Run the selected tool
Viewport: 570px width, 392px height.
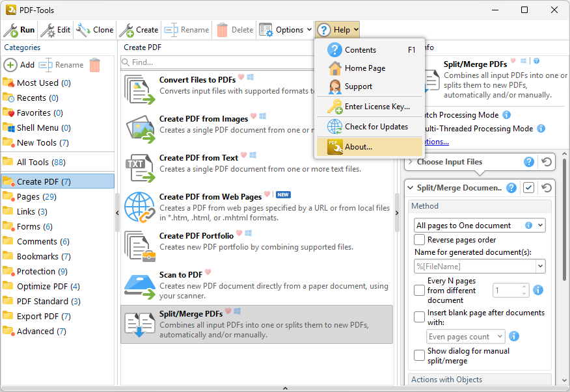coord(20,30)
